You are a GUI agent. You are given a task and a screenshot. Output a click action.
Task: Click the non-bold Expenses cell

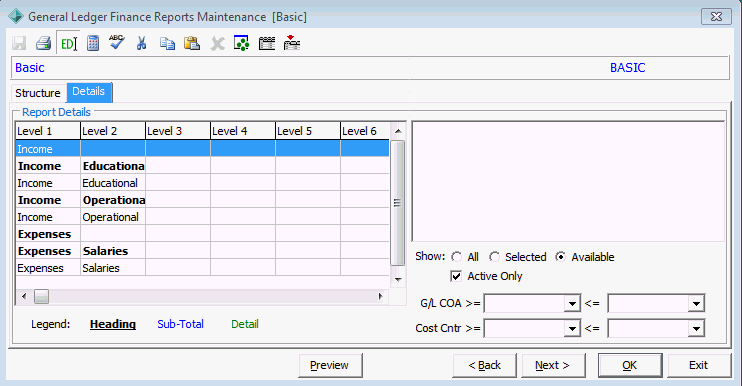point(48,268)
